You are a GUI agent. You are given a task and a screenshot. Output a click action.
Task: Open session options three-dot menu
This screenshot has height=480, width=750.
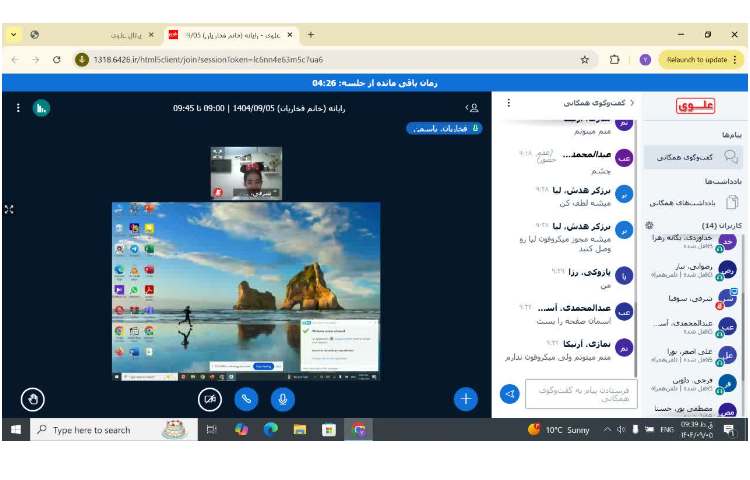pyautogui.click(x=18, y=108)
